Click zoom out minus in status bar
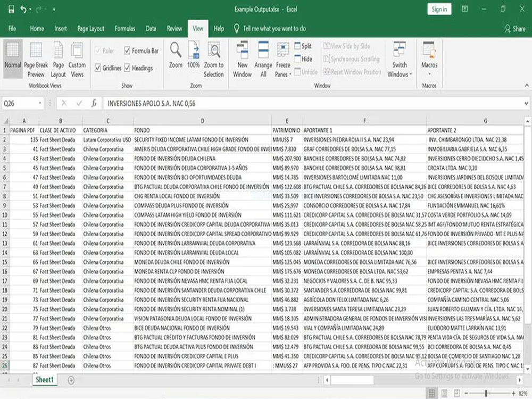The height and width of the screenshot is (399, 532). (x=467, y=393)
